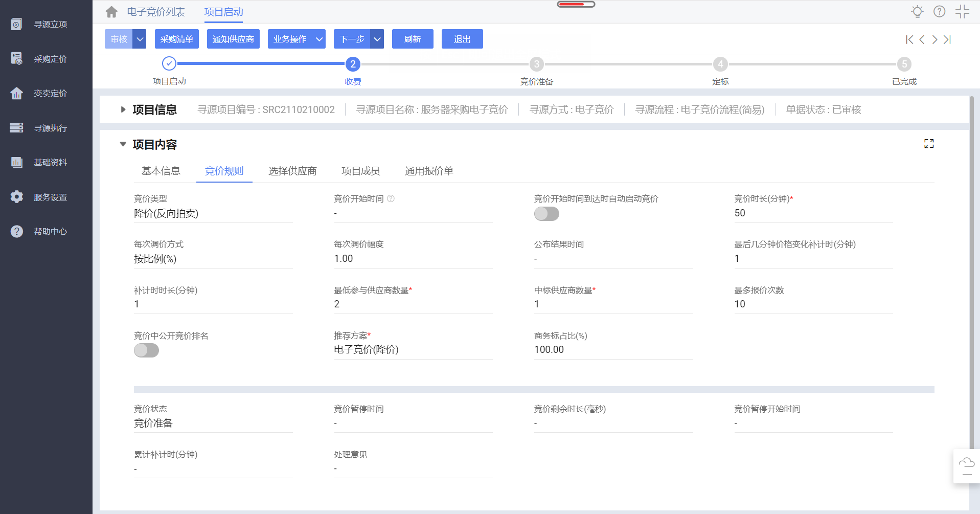Viewport: 980px width, 514px height.
Task: Click the lightbulb tips icon
Action: 918,12
